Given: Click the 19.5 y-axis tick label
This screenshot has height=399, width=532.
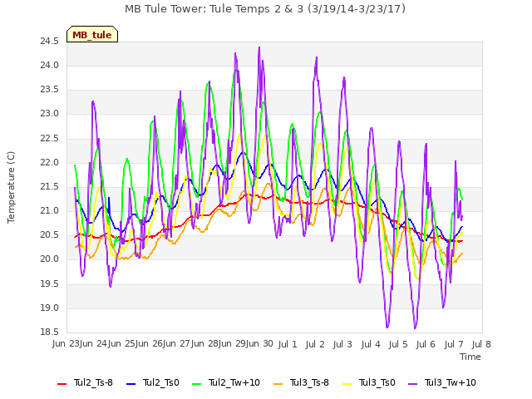Looking at the screenshot, I should (50, 283).
